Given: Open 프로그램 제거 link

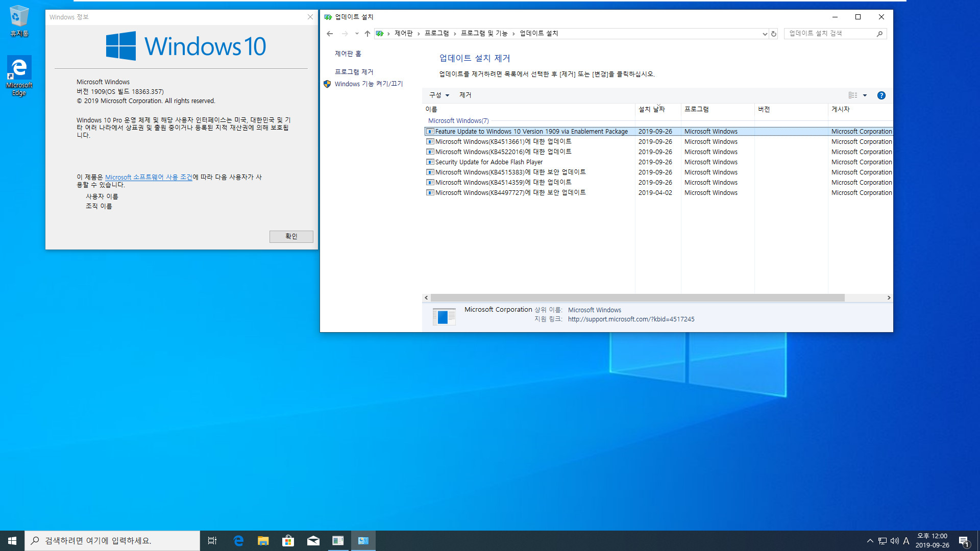Looking at the screenshot, I should click(354, 72).
